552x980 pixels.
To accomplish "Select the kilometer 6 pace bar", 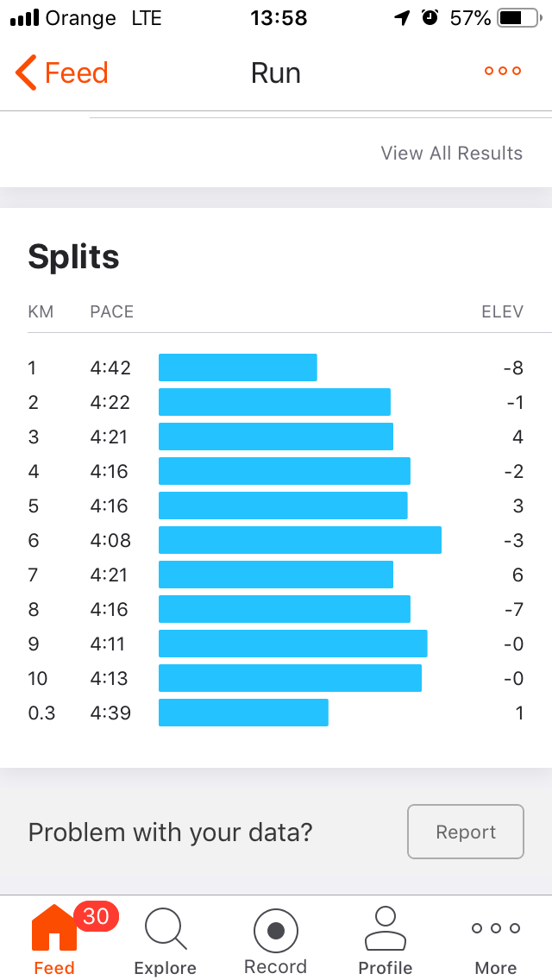I will tap(299, 540).
